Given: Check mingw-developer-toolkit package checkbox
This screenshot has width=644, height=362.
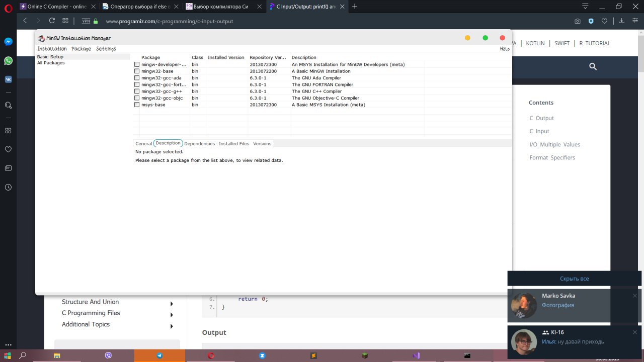Looking at the screenshot, I should point(137,64).
